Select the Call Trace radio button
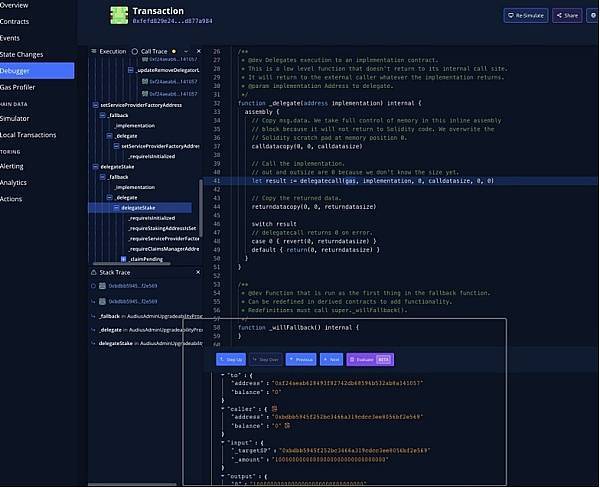 pos(135,51)
